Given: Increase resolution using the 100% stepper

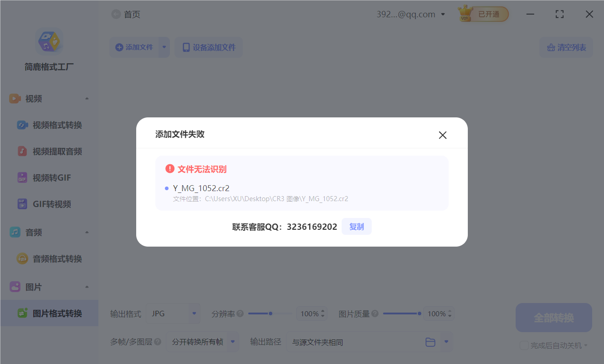Looking at the screenshot, I should point(323,310).
